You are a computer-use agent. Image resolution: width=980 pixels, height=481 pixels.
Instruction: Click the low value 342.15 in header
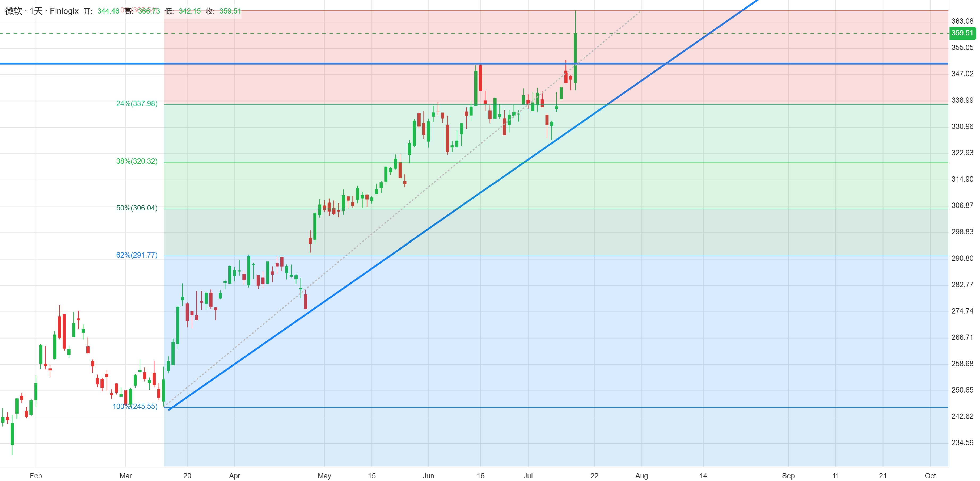coord(189,11)
